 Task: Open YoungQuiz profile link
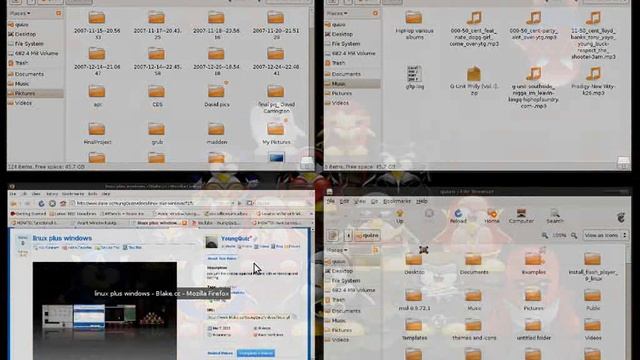click(x=236, y=238)
